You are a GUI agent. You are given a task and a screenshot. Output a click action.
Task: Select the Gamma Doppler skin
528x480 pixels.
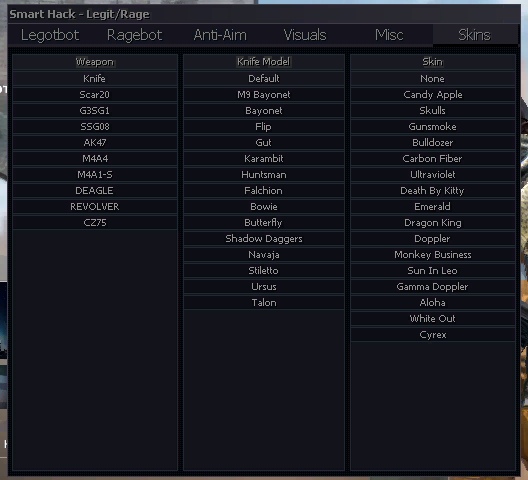click(433, 287)
